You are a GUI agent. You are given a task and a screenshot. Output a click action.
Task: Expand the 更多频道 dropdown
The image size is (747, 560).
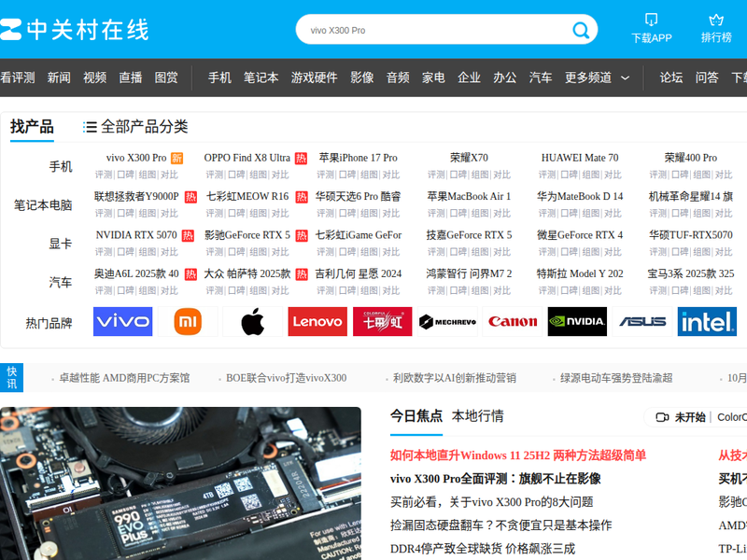click(598, 77)
